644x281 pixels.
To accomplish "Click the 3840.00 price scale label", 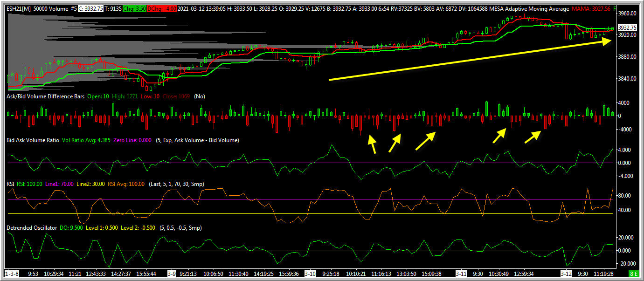I will tap(627, 79).
